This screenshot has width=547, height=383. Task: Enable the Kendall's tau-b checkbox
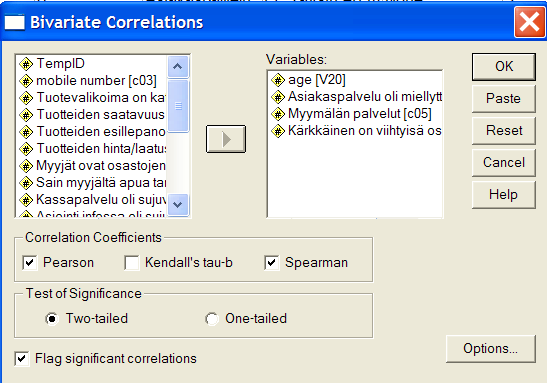click(x=132, y=263)
